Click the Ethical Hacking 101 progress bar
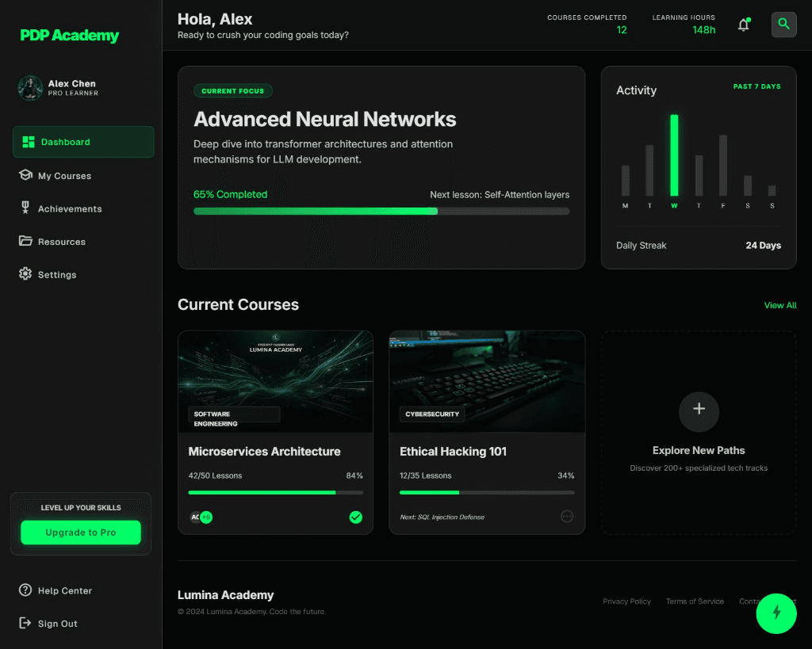This screenshot has height=649, width=812. click(x=487, y=493)
